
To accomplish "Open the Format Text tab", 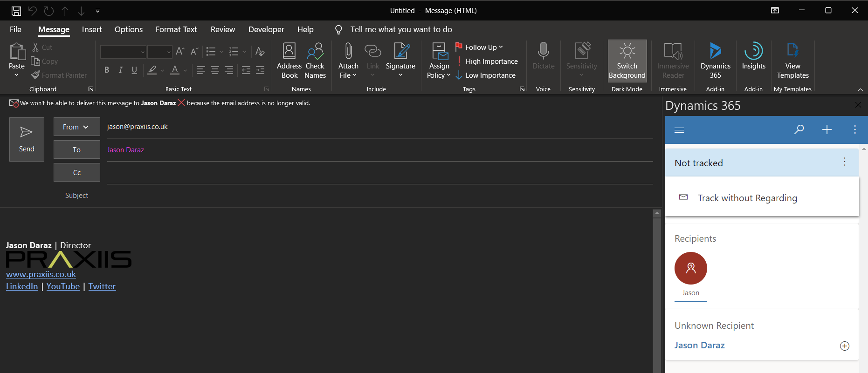I will pyautogui.click(x=176, y=29).
